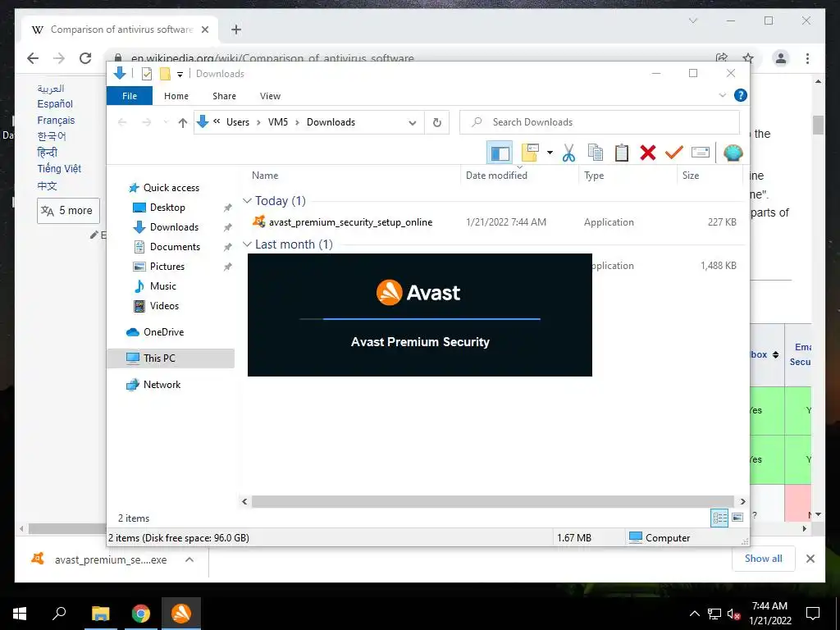Click the New folder quick access icon
This screenshot has width=840, height=630.
[165, 74]
